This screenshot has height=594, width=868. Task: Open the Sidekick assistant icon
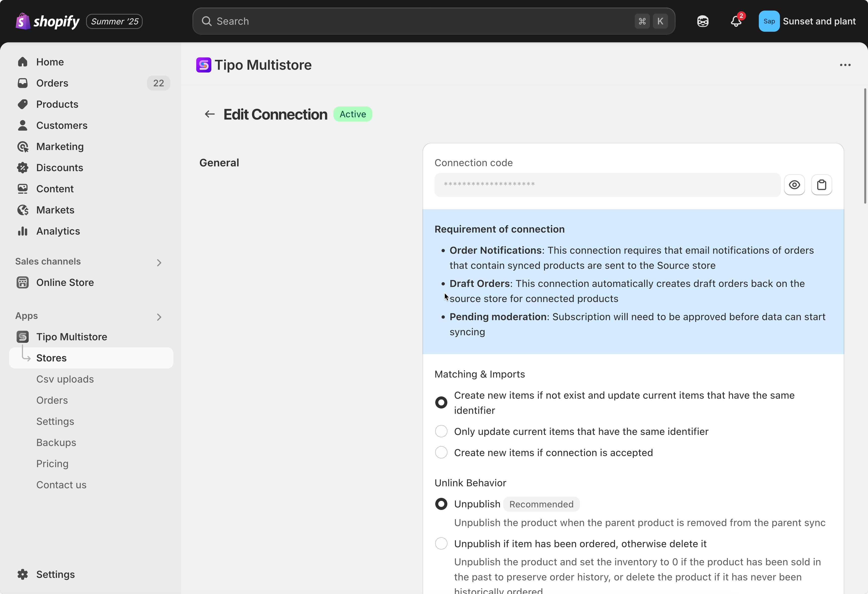[702, 21]
